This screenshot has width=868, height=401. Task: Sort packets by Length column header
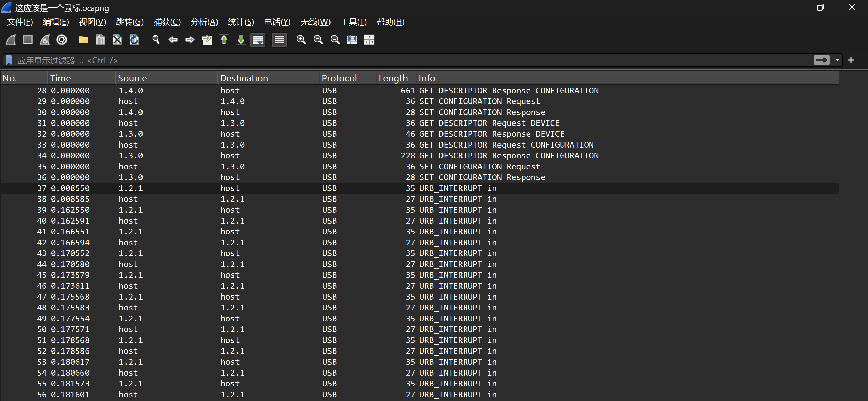pyautogui.click(x=393, y=78)
